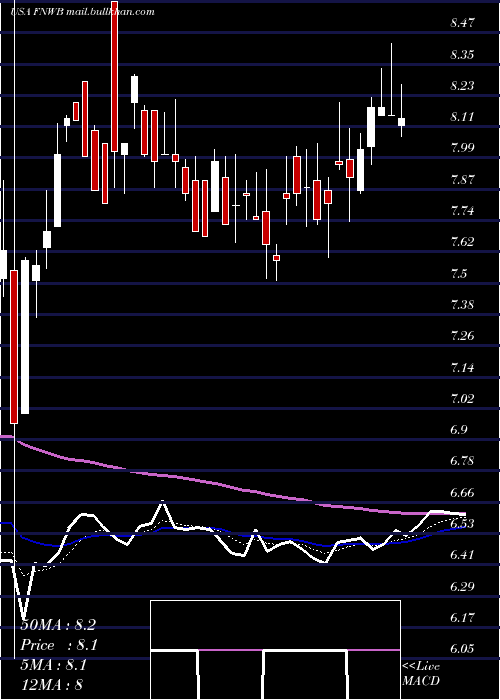
Task: Click the 8.11 price axis label
Action: 462,117
